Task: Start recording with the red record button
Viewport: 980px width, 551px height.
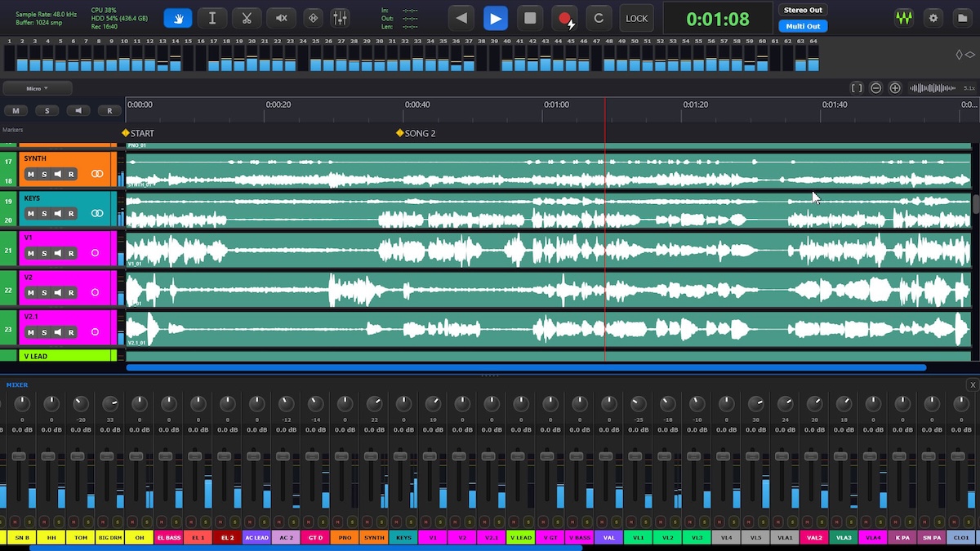Action: (565, 18)
